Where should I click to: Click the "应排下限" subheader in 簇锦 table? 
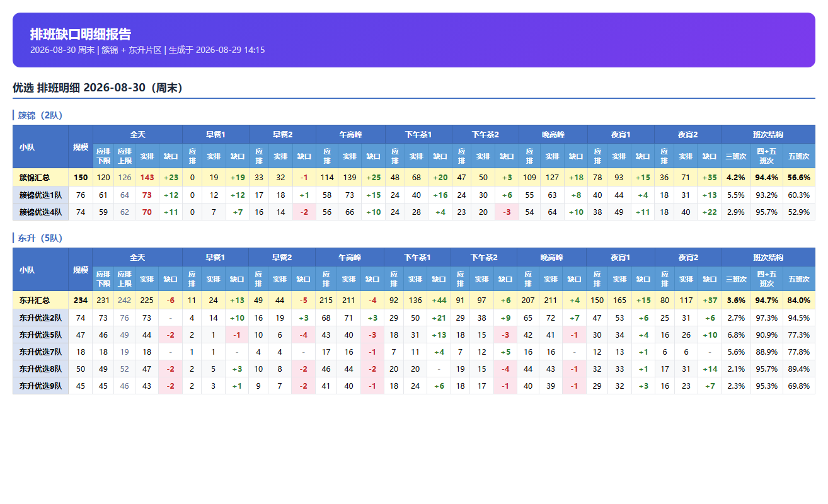point(103,156)
